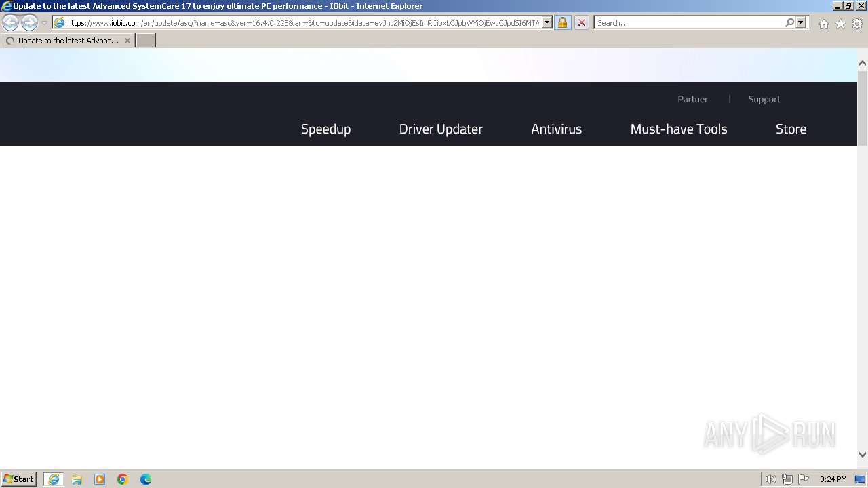Click the IE title bar logo icon
This screenshot has width=868, height=488.
tap(6, 6)
